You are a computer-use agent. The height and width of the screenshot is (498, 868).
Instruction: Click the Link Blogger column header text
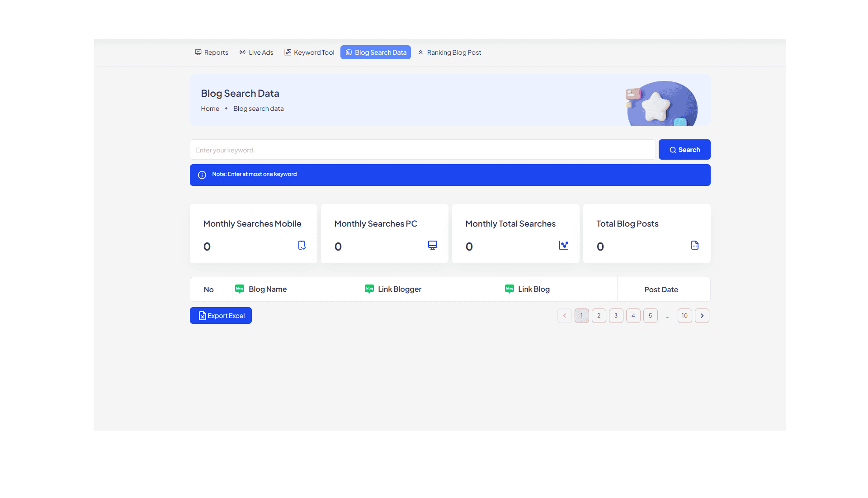(x=400, y=289)
